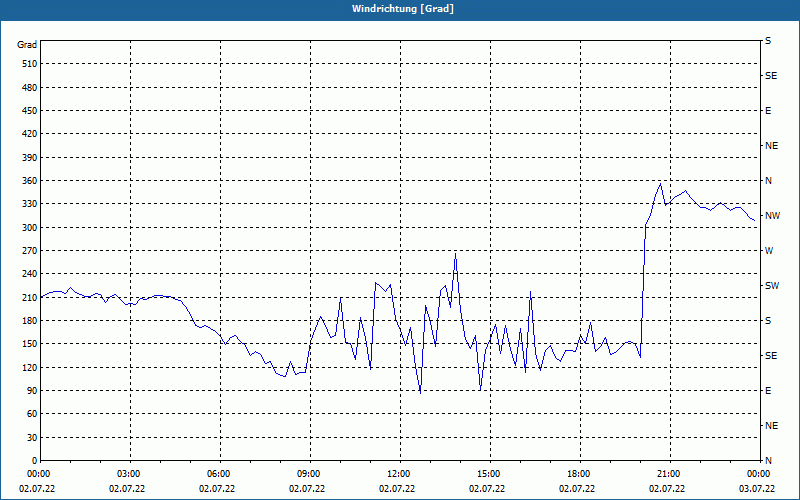Screen dimensions: 800x500
Task: Select the 240 degree axis label
Action: point(29,274)
